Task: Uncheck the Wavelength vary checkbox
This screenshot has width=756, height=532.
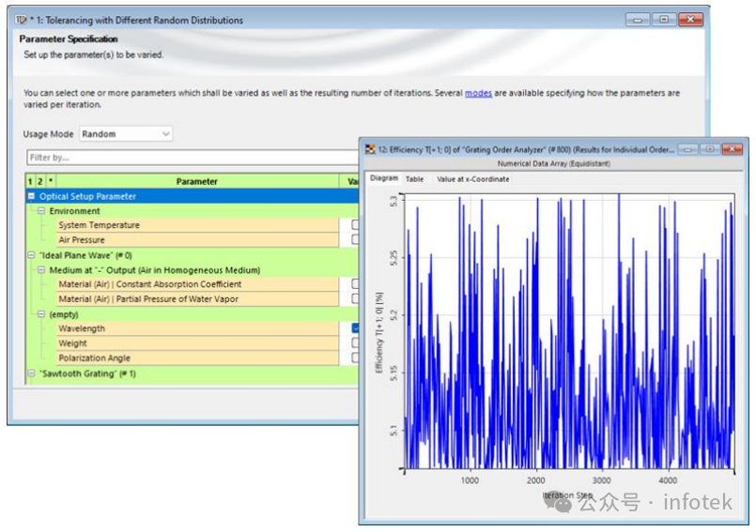Action: click(355, 328)
